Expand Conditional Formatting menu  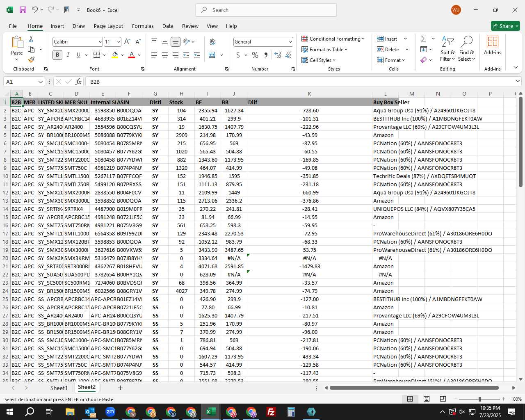coord(333,39)
